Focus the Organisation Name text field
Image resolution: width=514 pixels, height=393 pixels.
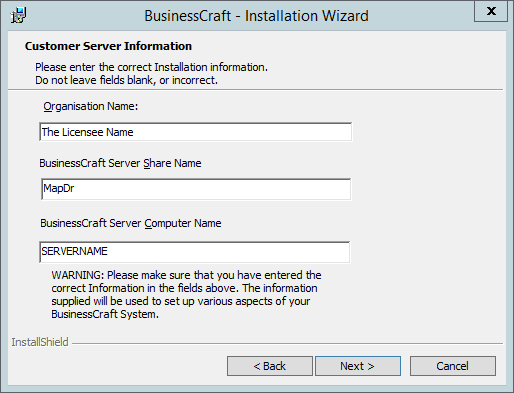coord(195,132)
